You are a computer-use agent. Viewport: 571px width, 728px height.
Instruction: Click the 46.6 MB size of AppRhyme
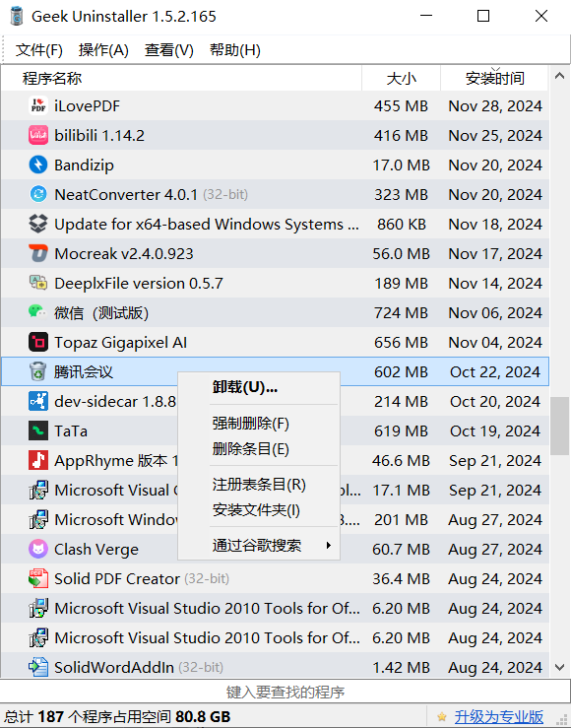(402, 461)
